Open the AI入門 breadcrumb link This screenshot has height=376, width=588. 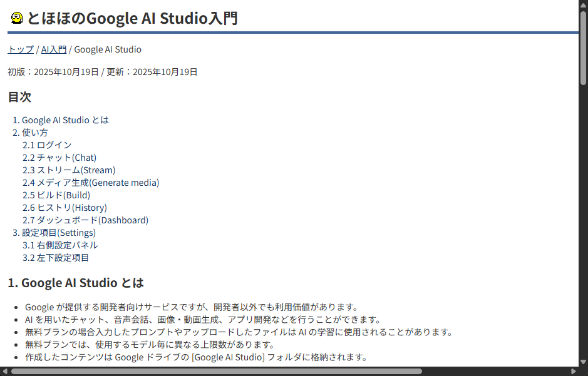[53, 49]
